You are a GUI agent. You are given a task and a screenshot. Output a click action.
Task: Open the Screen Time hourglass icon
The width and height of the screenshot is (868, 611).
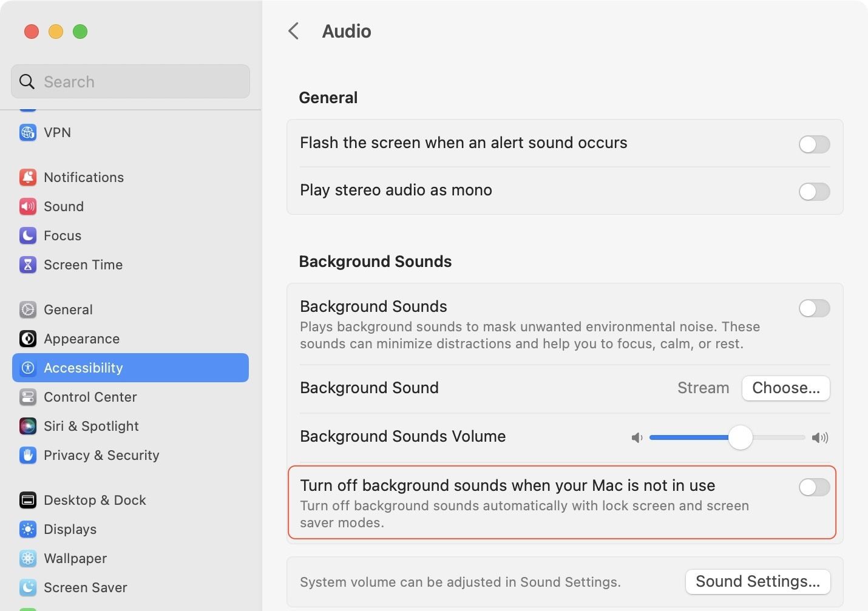28,265
